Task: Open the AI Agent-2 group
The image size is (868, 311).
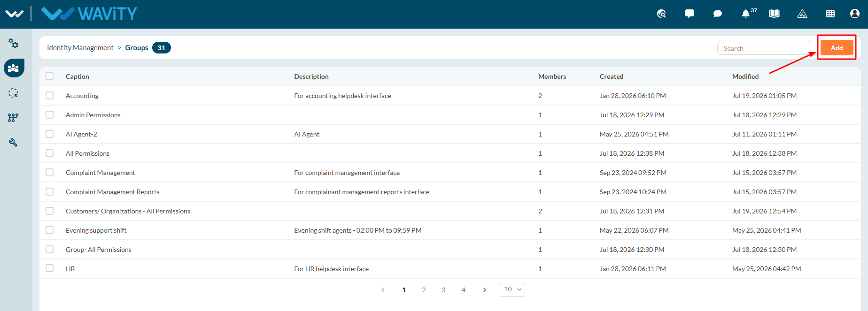Action: pos(81,134)
